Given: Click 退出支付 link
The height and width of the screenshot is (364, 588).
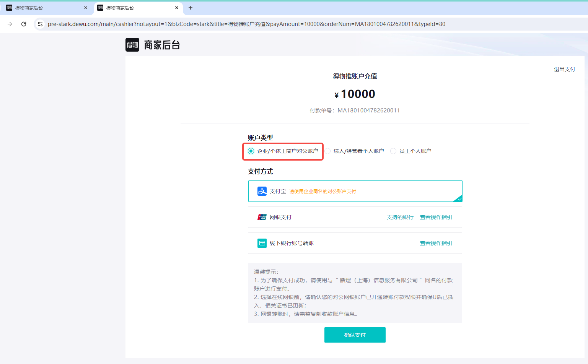Looking at the screenshot, I should click(x=564, y=69).
